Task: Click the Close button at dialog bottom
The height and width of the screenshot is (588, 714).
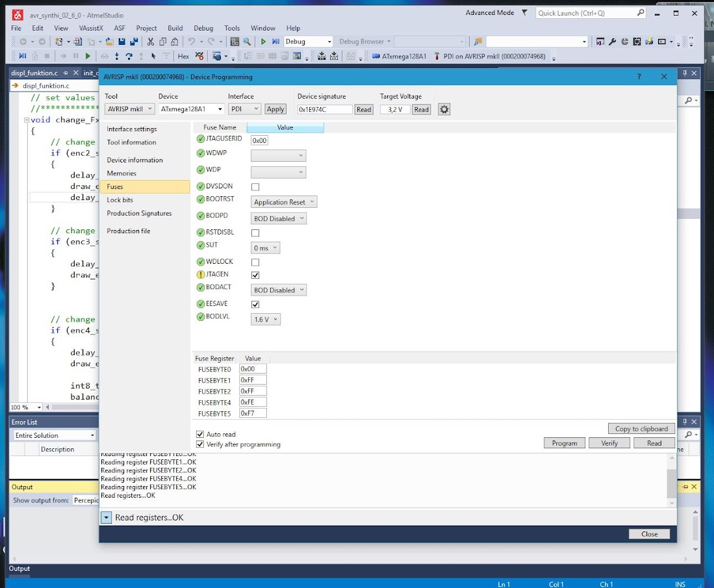Action: tap(649, 534)
